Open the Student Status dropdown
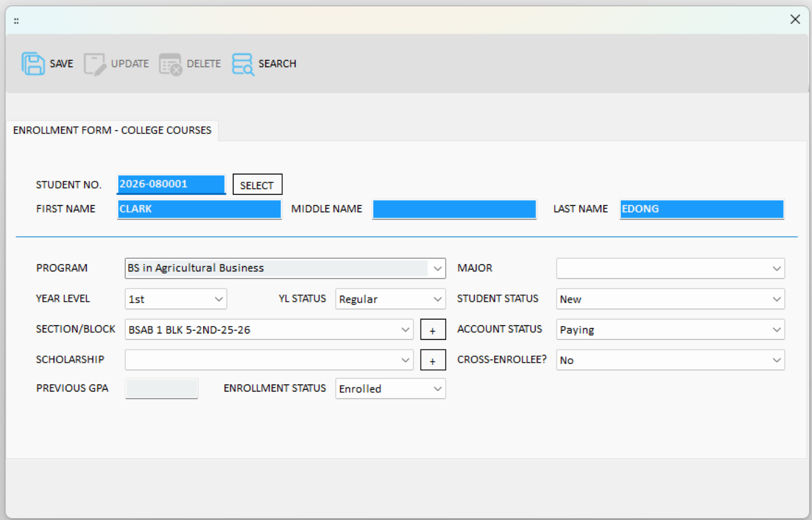Viewport: 812px width, 520px height. (x=670, y=299)
